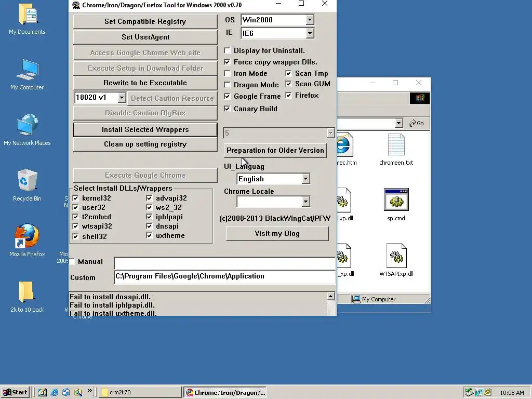
Task: Click Install Selected Wrappers button
Action: coord(145,129)
